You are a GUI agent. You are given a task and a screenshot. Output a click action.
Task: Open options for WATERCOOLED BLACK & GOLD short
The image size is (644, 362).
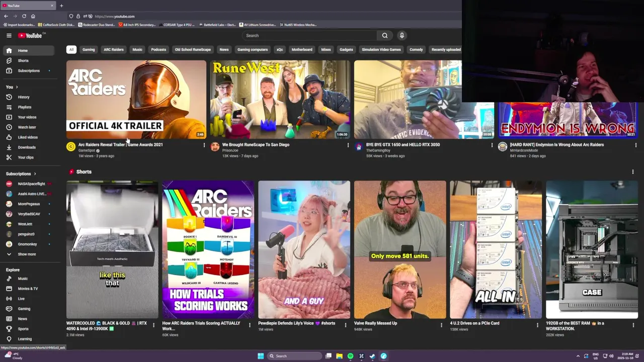click(x=153, y=325)
